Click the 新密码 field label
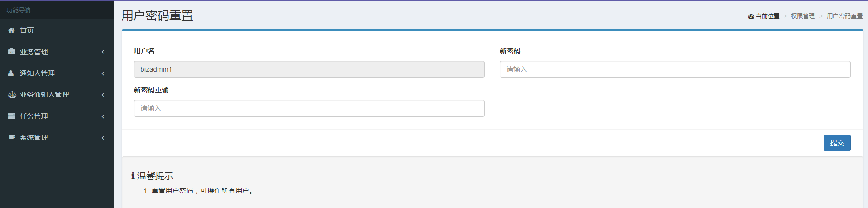 click(510, 51)
